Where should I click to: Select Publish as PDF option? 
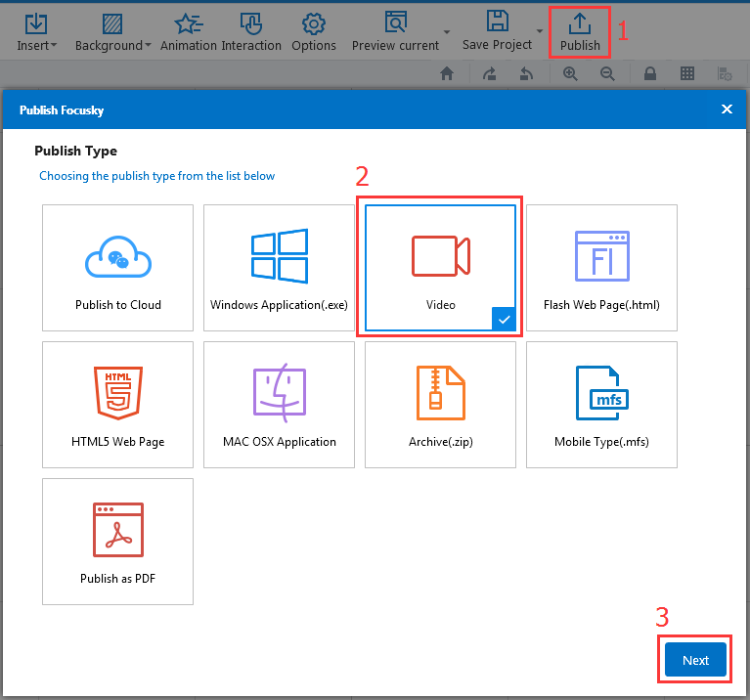[x=117, y=542]
